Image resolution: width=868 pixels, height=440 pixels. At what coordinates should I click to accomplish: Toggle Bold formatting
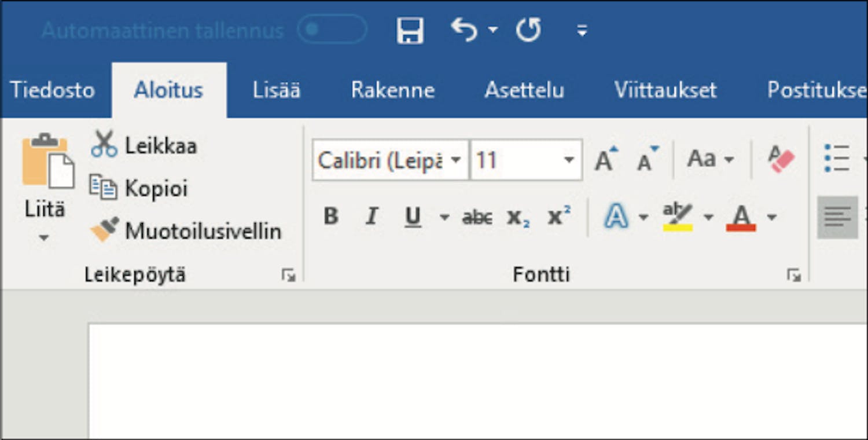(x=331, y=217)
